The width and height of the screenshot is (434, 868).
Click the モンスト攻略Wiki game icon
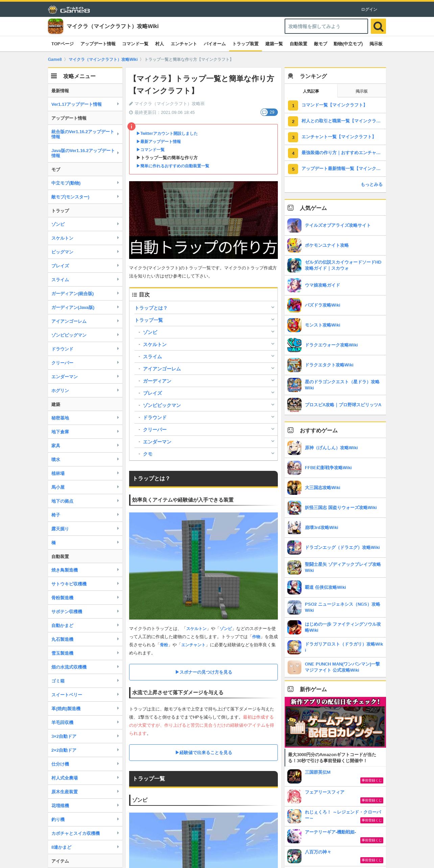click(294, 325)
